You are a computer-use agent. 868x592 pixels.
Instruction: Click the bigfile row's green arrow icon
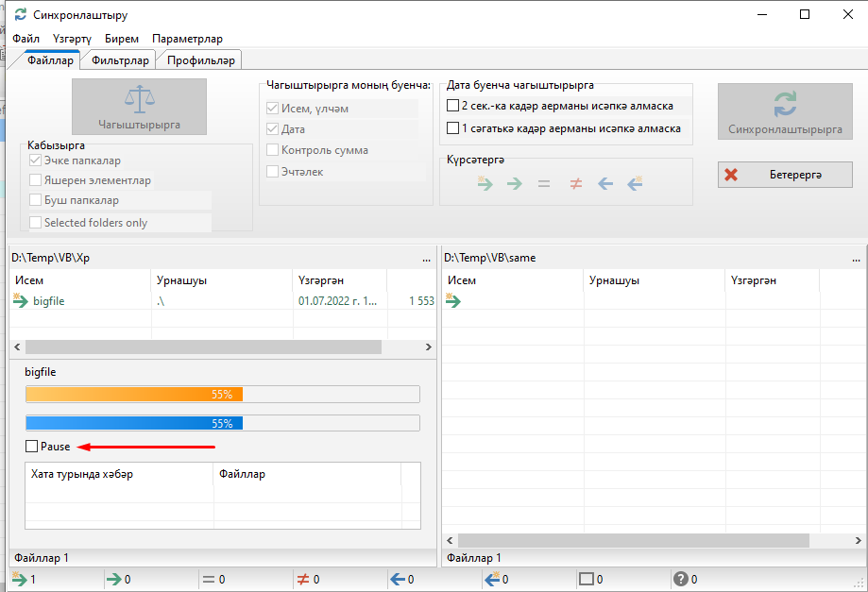click(x=19, y=301)
